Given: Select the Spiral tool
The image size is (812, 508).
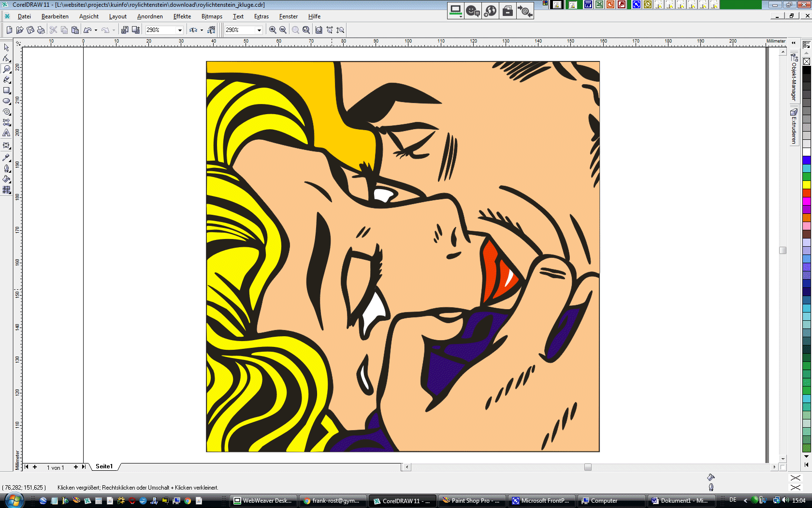Looking at the screenshot, I should [6, 112].
